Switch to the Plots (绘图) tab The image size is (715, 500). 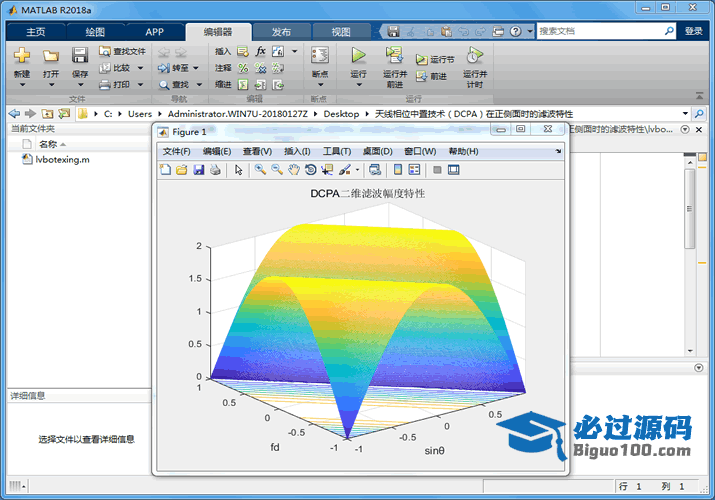coord(95,32)
